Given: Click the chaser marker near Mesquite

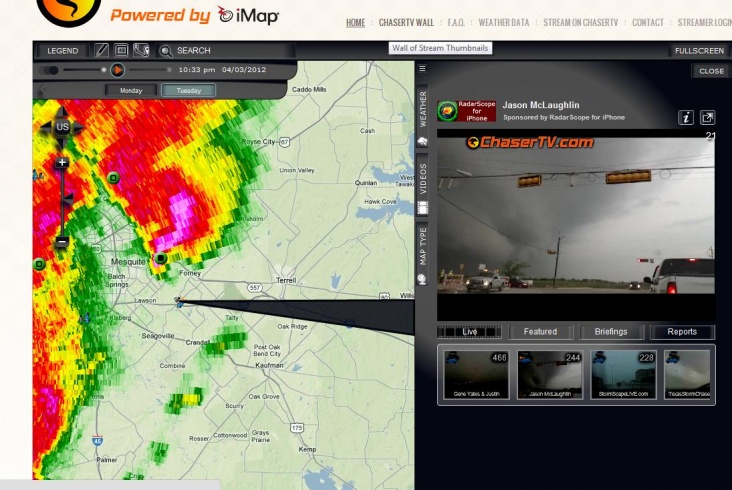Looking at the screenshot, I should coord(161,258).
